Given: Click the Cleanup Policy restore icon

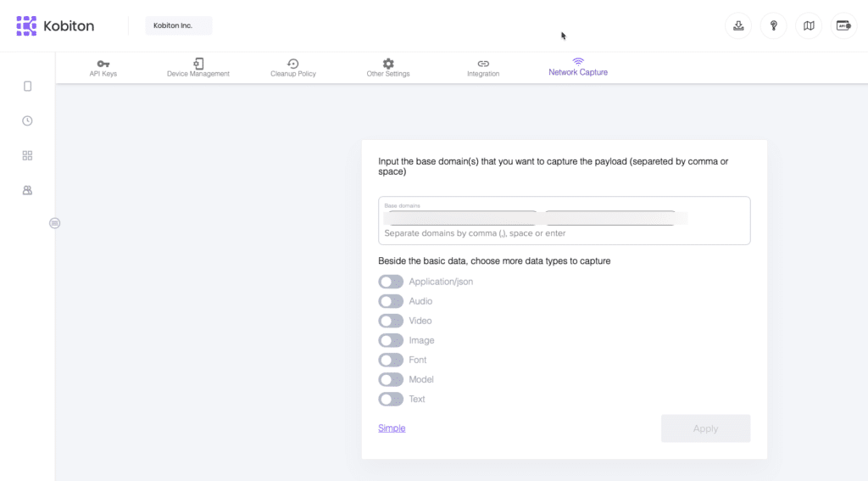Looking at the screenshot, I should [293, 64].
